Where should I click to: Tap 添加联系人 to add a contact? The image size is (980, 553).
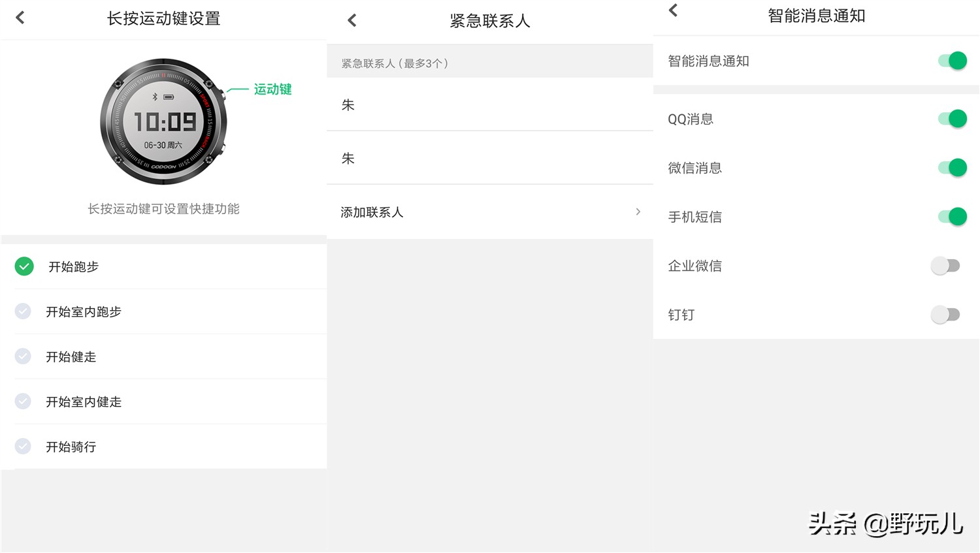372,212
